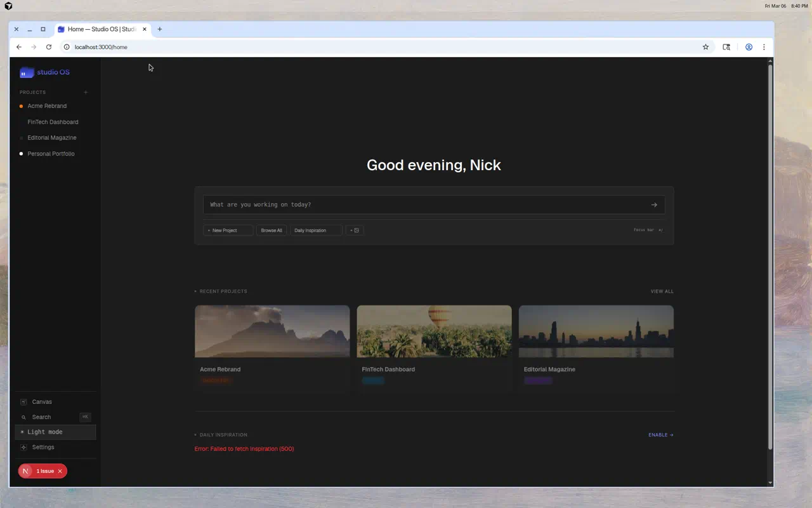Switch to the Home — Studio OS tab
The width and height of the screenshot is (812, 508).
(101, 29)
